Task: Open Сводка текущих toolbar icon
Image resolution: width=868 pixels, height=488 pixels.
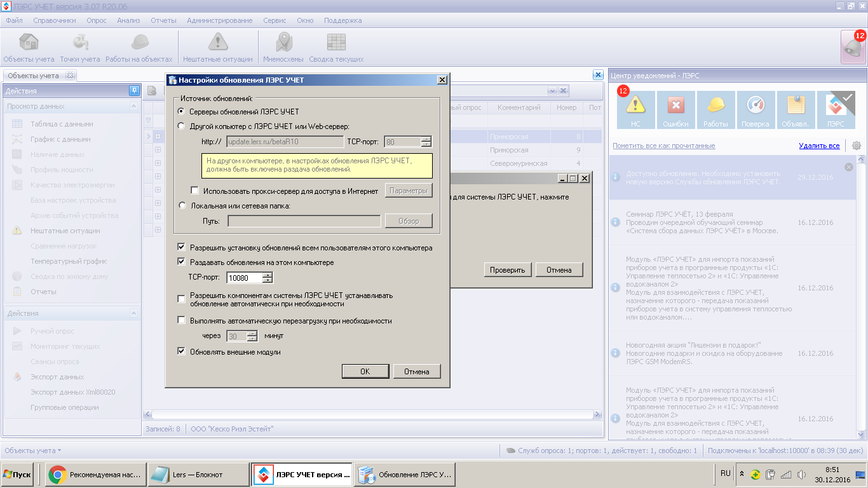Action: (336, 48)
